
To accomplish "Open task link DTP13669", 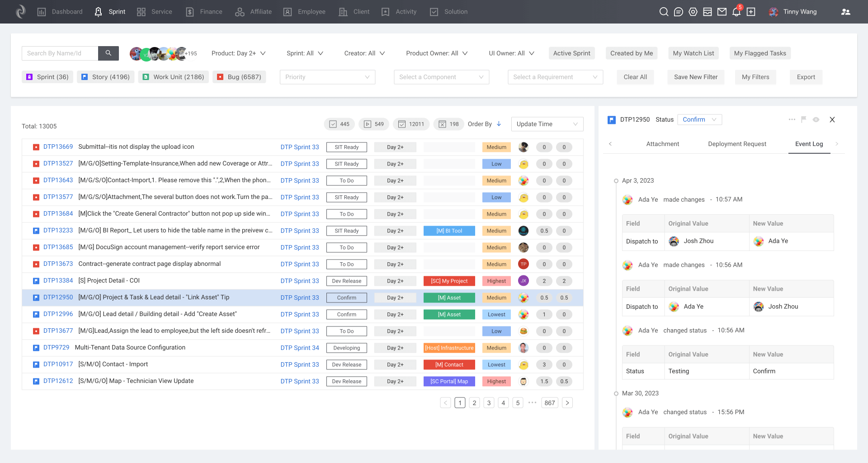I will pos(58,147).
